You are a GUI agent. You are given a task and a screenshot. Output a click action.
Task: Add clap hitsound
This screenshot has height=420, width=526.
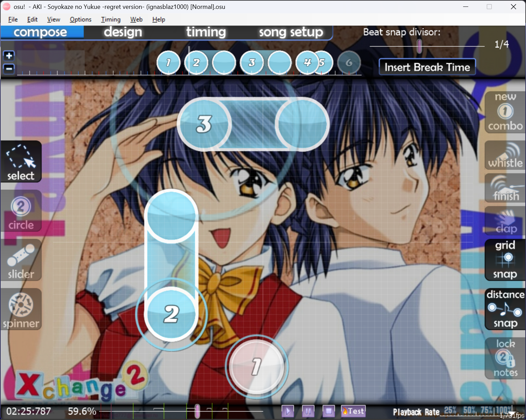(x=505, y=221)
